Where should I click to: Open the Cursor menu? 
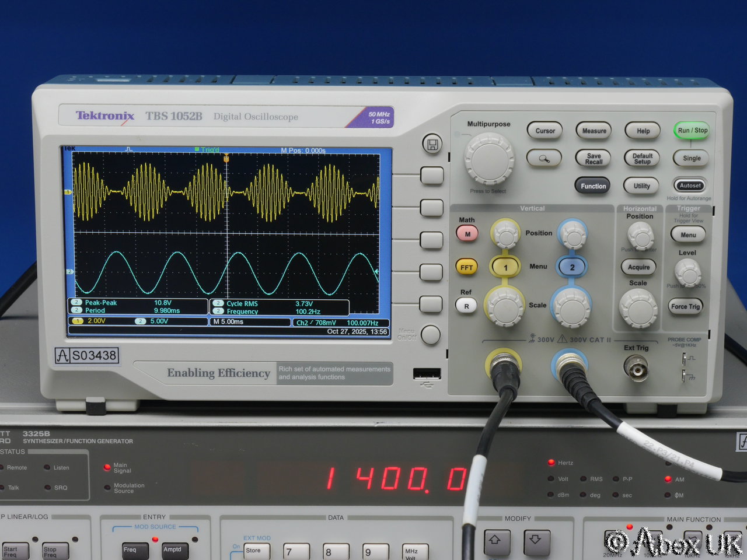pyautogui.click(x=545, y=131)
